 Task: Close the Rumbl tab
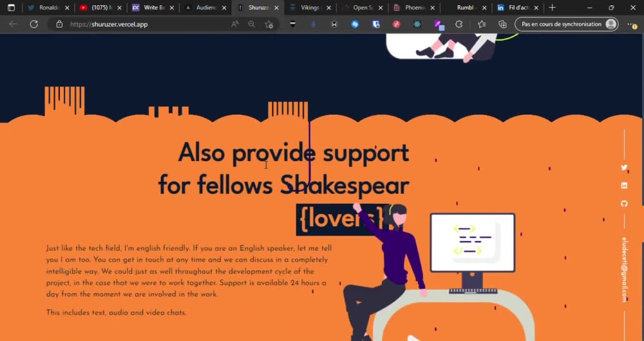pos(484,7)
